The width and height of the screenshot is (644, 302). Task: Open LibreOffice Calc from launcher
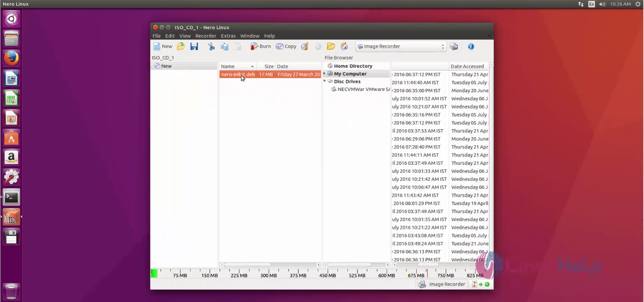[x=11, y=98]
